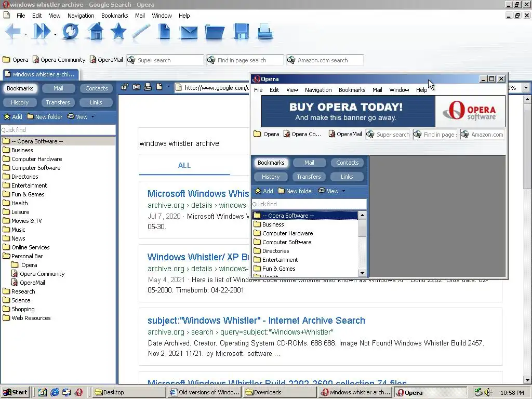Click the Super search field in main window
Screen dimensions: 532x399
165,60
